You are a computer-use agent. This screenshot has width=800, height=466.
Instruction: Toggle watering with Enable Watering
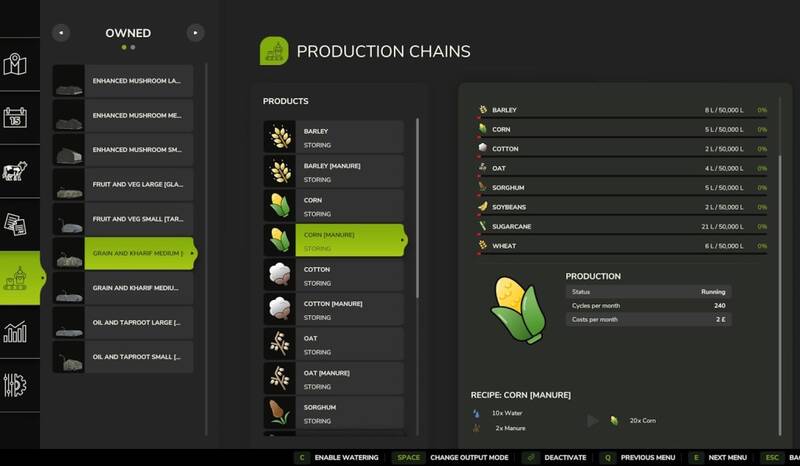[x=338, y=457]
